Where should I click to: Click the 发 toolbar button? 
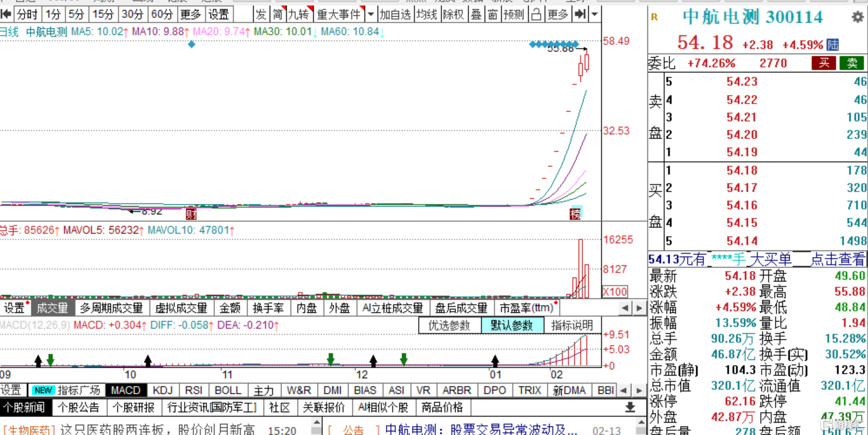261,14
